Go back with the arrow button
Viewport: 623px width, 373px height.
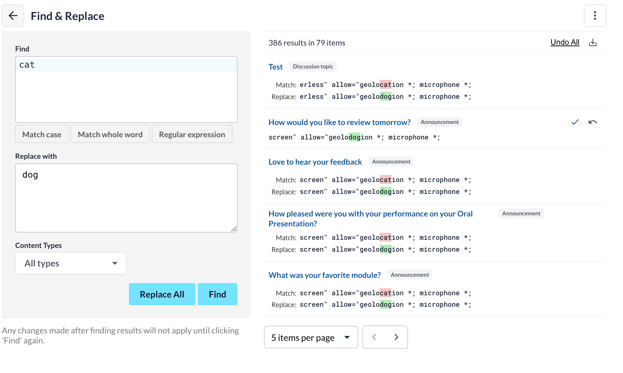tap(13, 16)
